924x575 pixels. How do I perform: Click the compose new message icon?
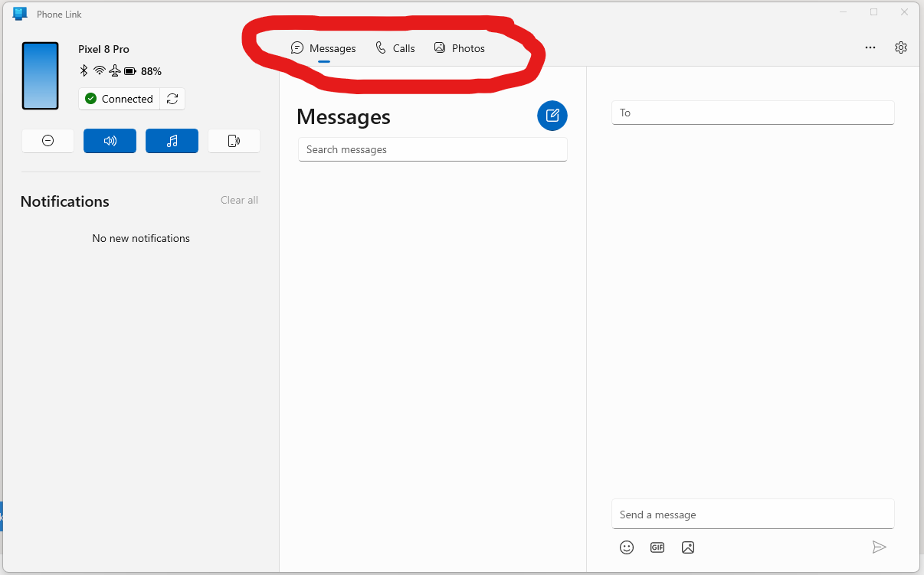point(552,116)
